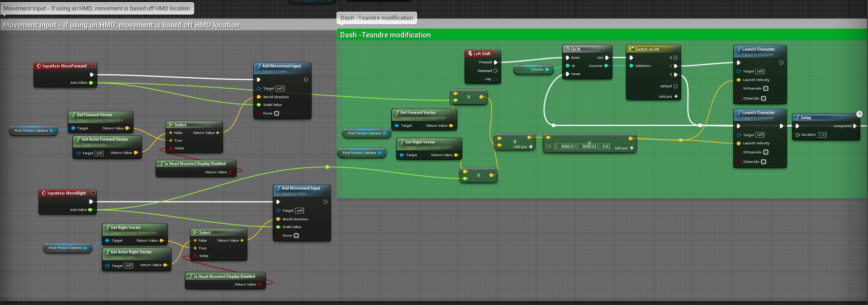Click the Delay node clock icon
Viewport: 868px width, 305px height.
tap(859, 114)
